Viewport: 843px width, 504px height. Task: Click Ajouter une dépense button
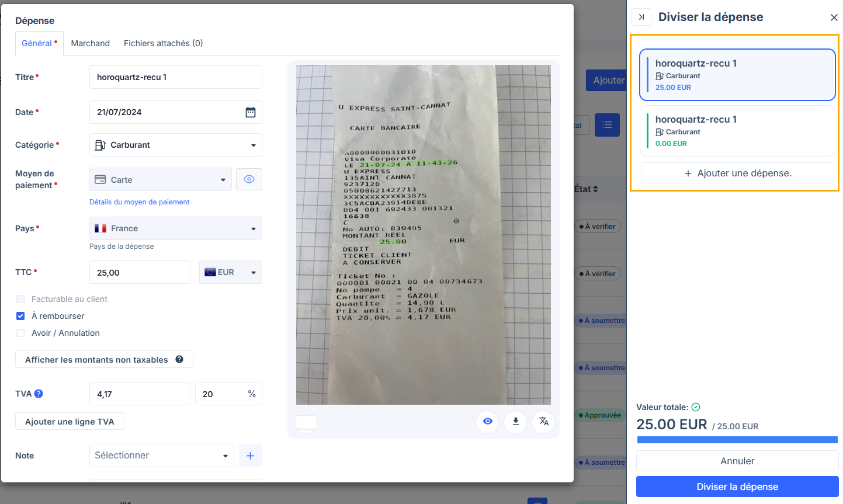coord(737,173)
